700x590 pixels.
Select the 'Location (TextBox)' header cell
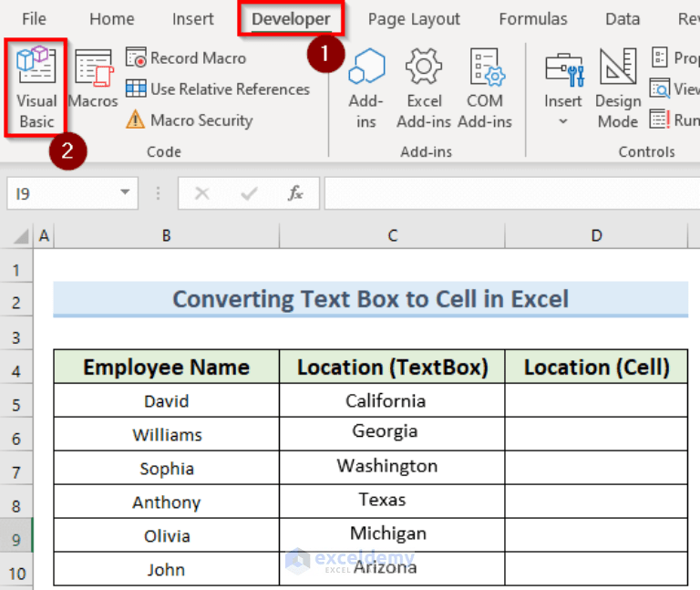pyautogui.click(x=393, y=367)
